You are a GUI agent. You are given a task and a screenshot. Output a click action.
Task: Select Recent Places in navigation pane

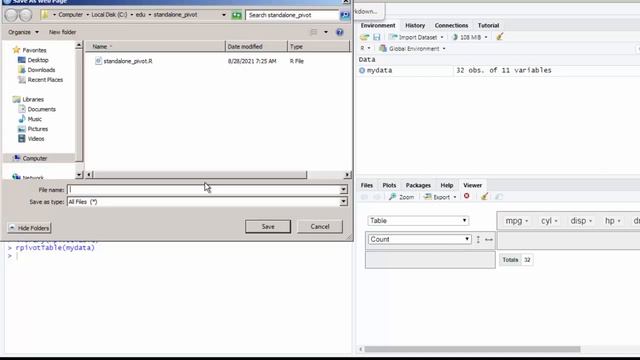click(x=45, y=80)
